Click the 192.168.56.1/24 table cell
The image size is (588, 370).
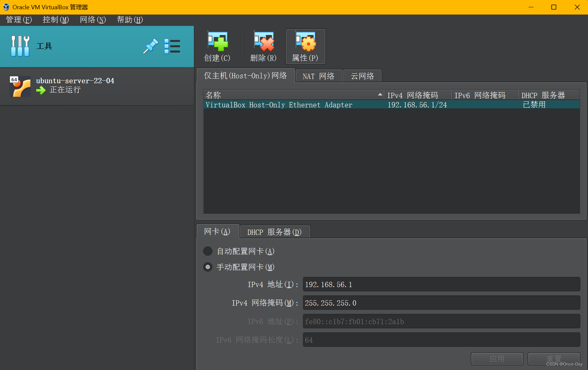[x=417, y=105]
